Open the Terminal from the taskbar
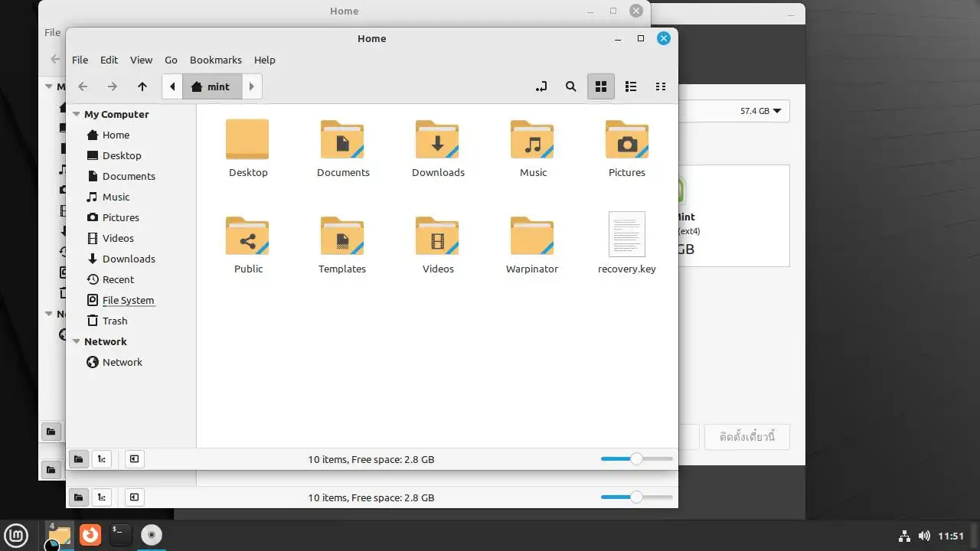This screenshot has height=551, width=980. (121, 534)
